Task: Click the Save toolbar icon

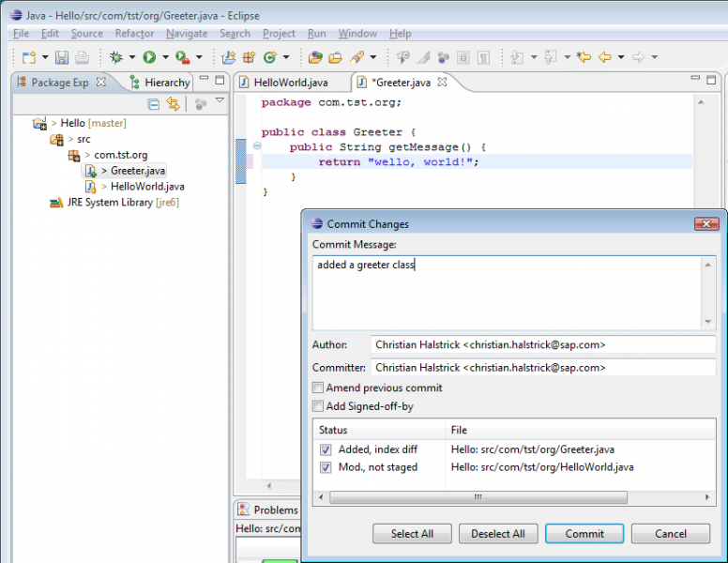Action: tap(62, 57)
